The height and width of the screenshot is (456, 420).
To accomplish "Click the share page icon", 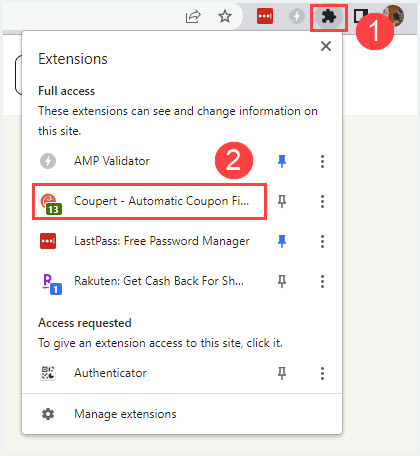I will [x=193, y=17].
